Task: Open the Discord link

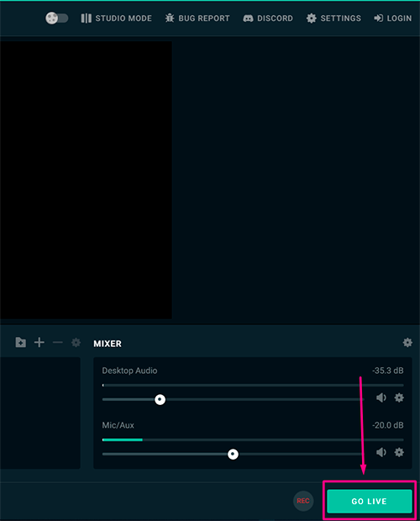Action: (268, 18)
